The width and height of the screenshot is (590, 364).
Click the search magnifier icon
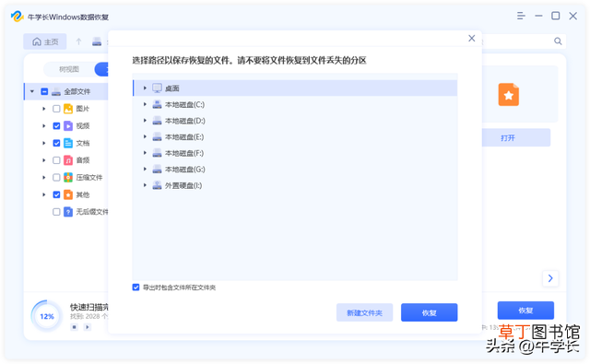[x=558, y=41]
